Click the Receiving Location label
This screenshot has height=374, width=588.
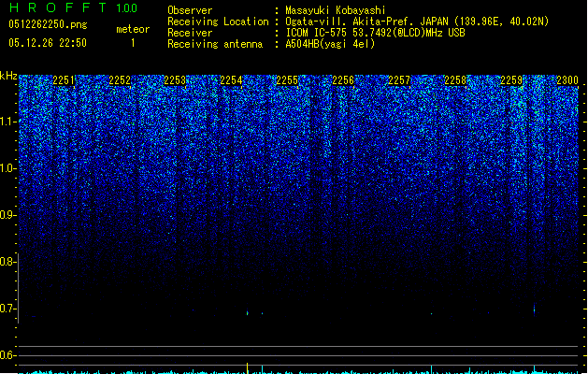click(218, 22)
